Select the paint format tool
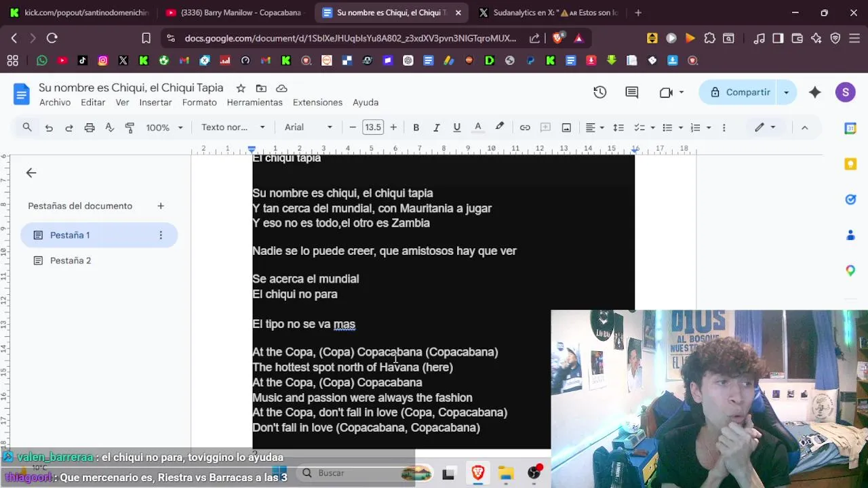This screenshot has width=868, height=488. point(130,127)
